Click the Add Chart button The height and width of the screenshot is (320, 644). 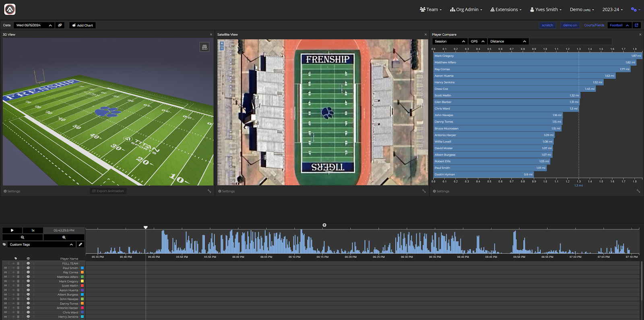coord(83,25)
